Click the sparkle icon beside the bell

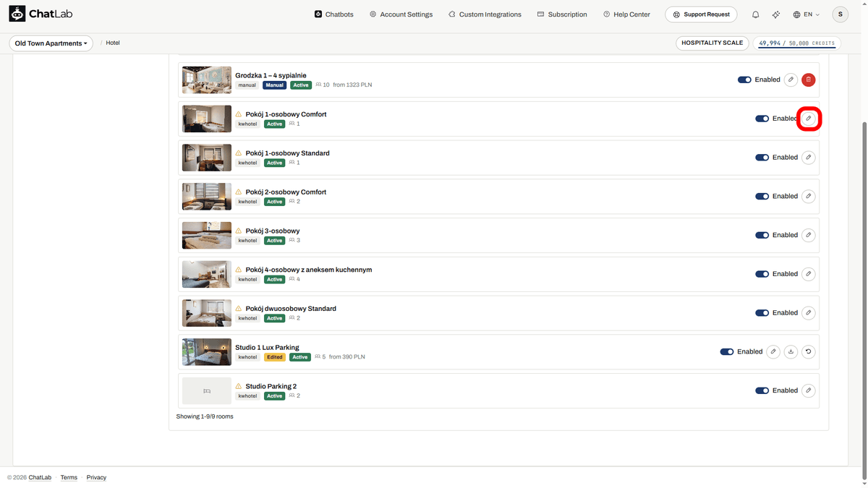[x=776, y=14]
